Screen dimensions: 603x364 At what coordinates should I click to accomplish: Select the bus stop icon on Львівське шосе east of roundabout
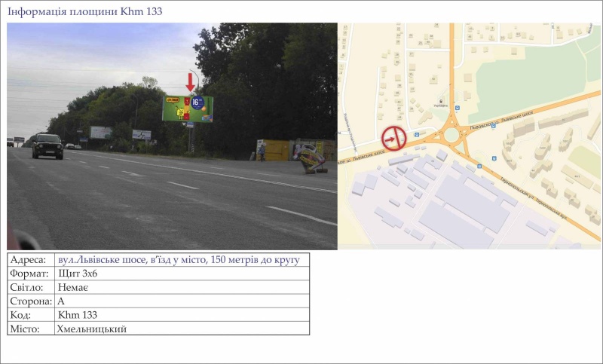[x=494, y=126]
